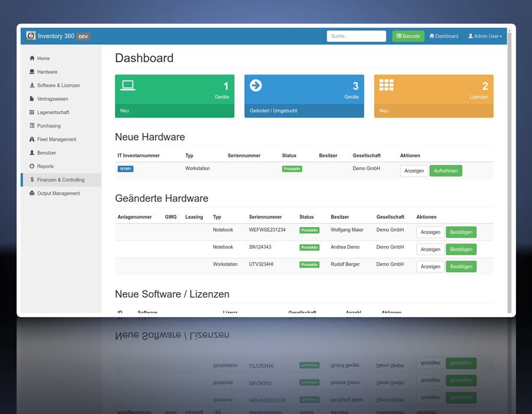Open the Barcode scanner button
Viewport: 532px width, 414px height.
pyautogui.click(x=408, y=36)
